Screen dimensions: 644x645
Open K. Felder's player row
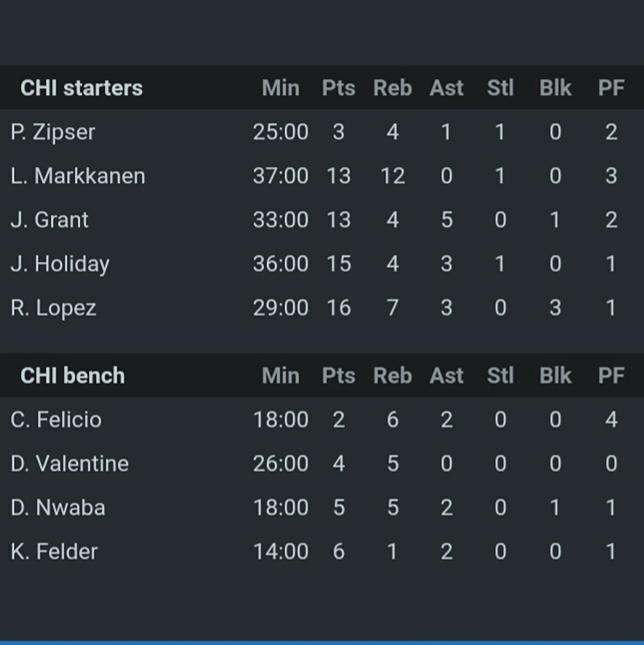[54, 551]
